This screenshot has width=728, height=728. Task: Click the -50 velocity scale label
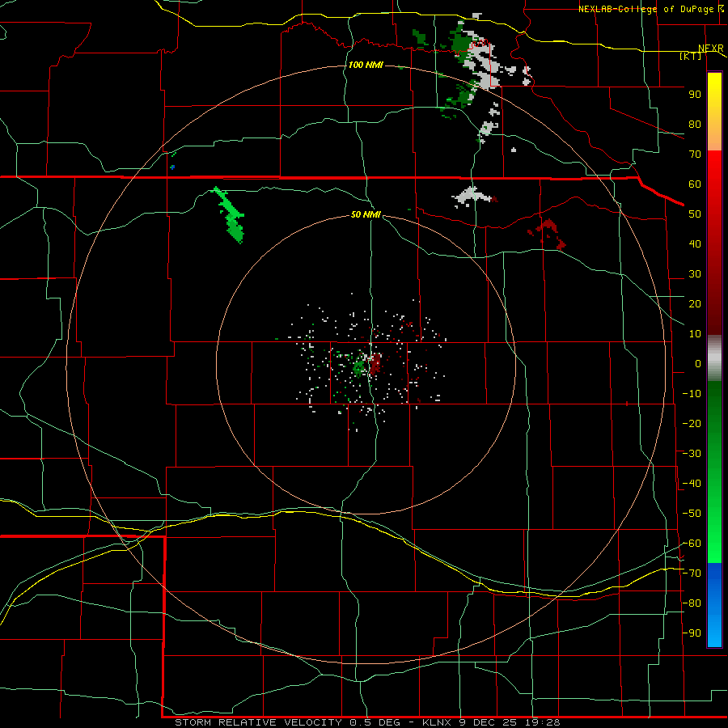click(x=692, y=514)
